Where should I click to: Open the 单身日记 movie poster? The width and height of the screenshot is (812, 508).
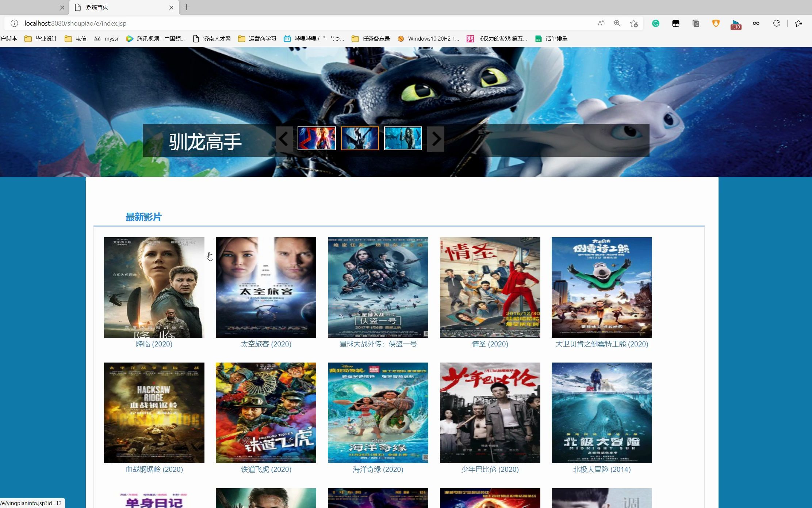point(154,498)
